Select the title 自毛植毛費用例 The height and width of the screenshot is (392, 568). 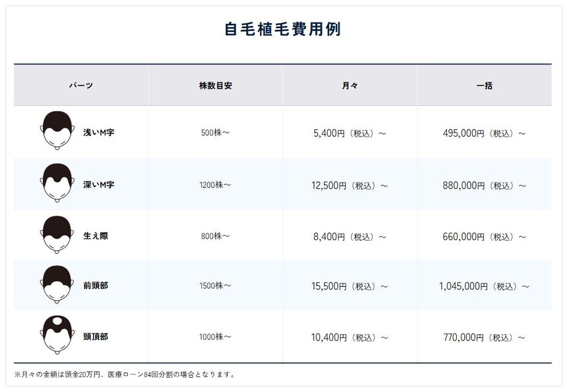coord(282,29)
